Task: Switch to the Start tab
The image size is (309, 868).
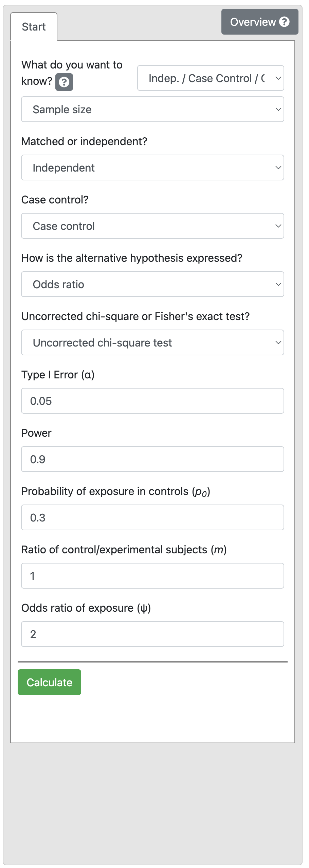Action: (34, 27)
